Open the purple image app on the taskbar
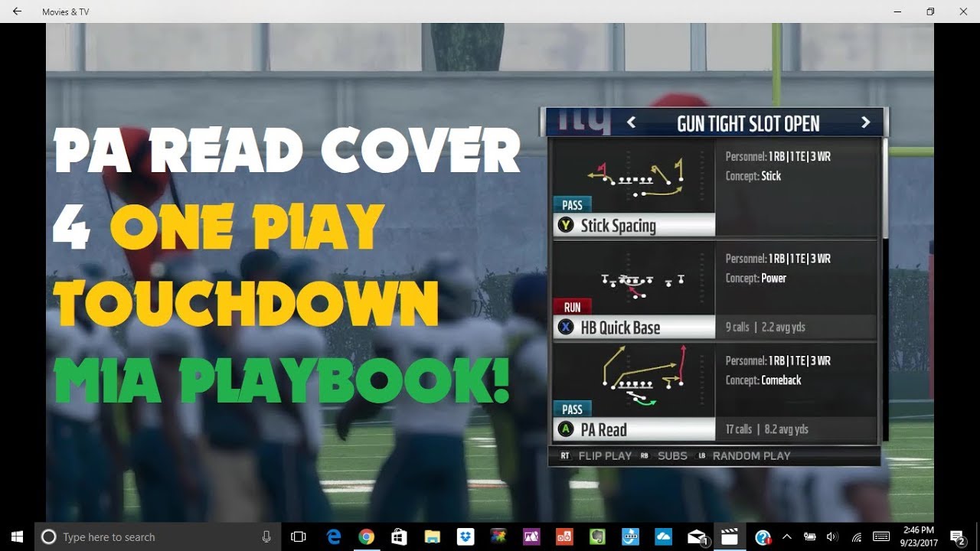Image resolution: width=980 pixels, height=551 pixels. [x=531, y=536]
